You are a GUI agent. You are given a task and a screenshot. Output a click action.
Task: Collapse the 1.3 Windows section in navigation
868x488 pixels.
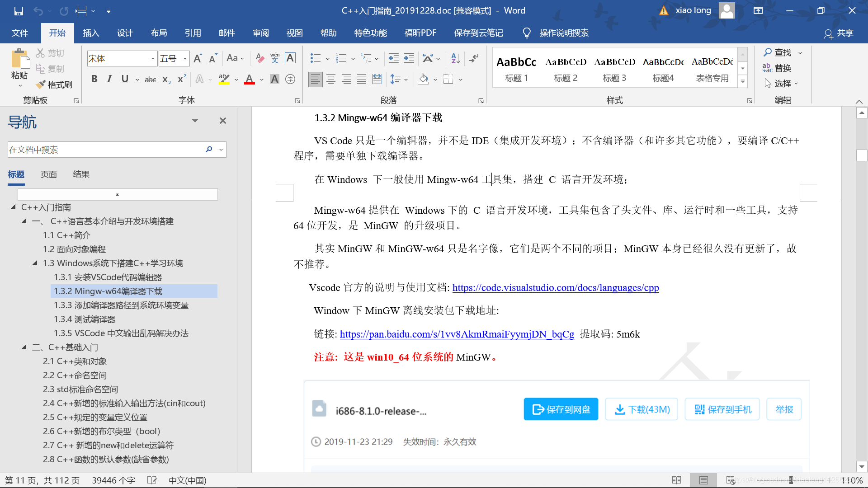pyautogui.click(x=35, y=263)
